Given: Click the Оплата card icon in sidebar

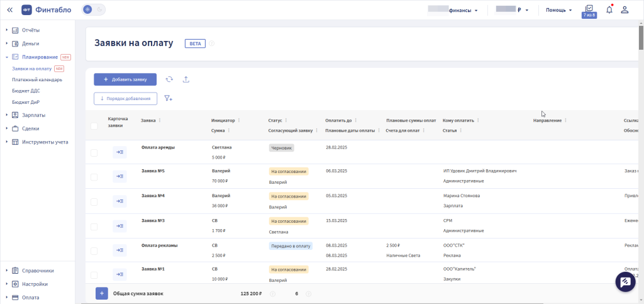Looking at the screenshot, I should [x=15, y=298].
